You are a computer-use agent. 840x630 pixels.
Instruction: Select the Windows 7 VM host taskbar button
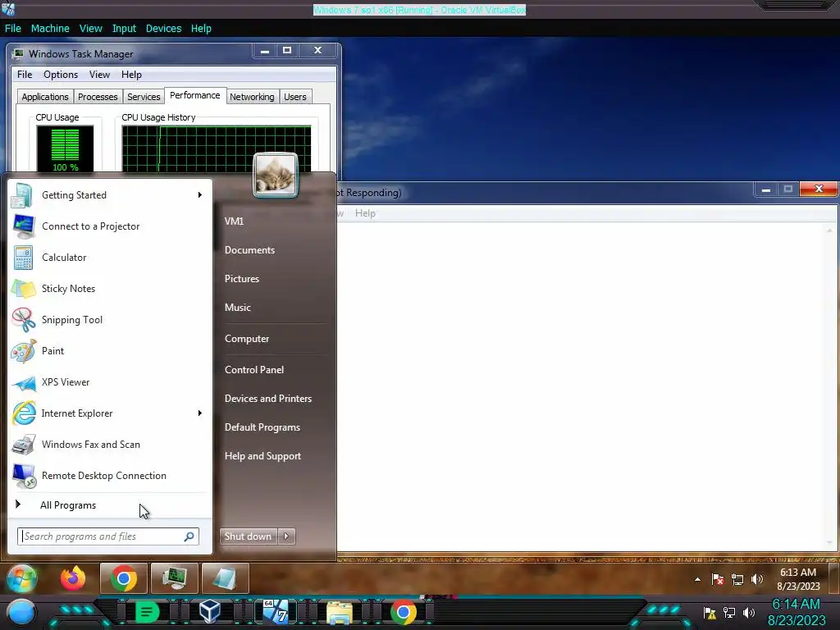tap(276, 612)
